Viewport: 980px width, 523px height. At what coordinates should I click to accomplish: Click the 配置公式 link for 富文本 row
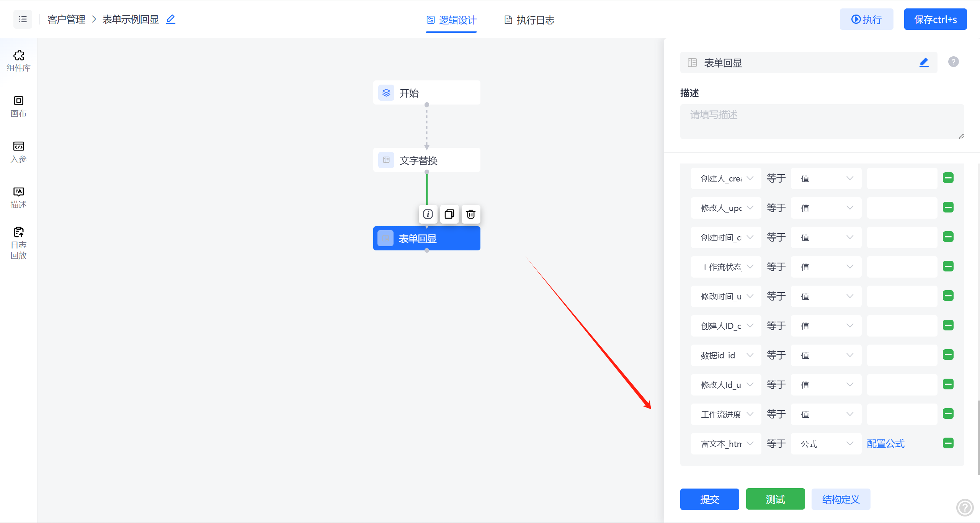885,443
